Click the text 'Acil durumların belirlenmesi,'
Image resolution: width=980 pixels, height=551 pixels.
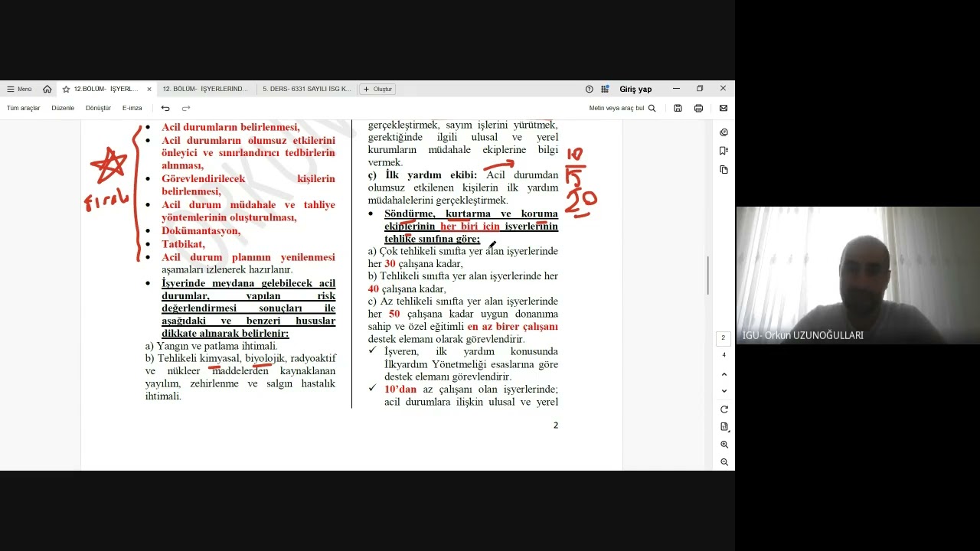point(230,128)
